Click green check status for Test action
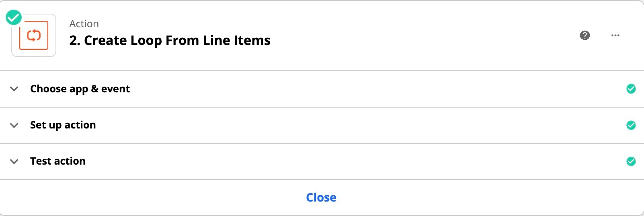Image resolution: width=644 pixels, height=216 pixels. [x=631, y=161]
